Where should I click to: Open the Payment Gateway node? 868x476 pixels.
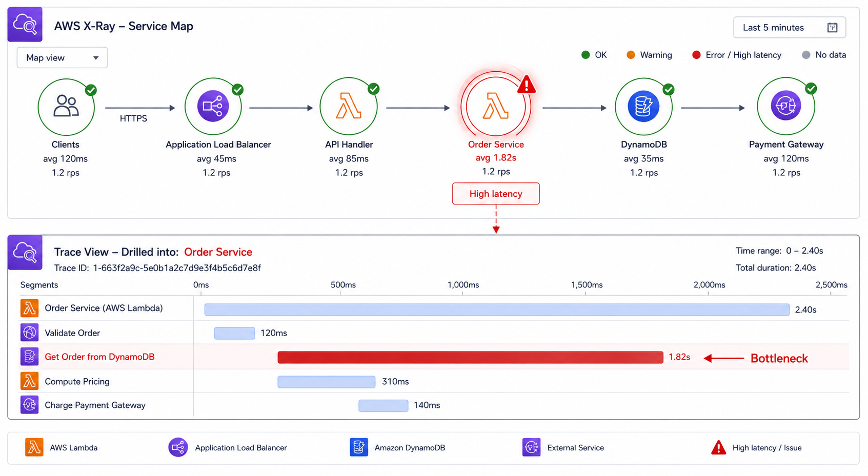(x=786, y=106)
